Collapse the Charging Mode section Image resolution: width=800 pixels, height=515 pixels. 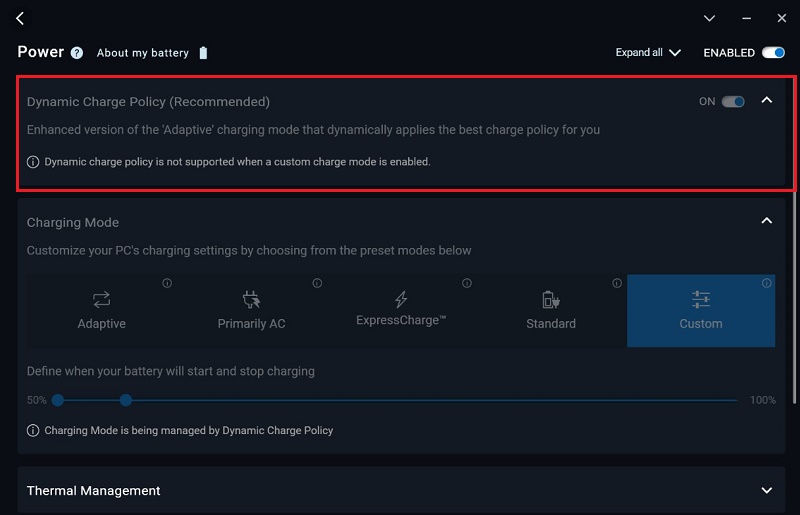coord(767,221)
